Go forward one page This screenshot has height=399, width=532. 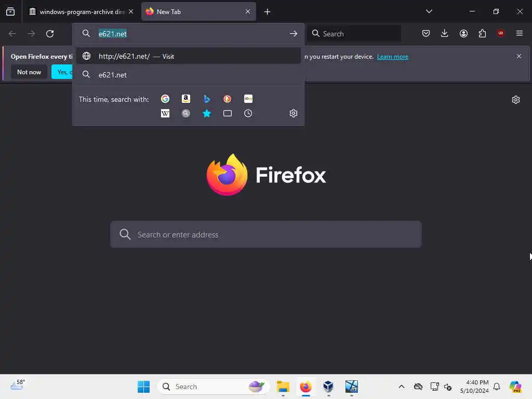[31, 34]
